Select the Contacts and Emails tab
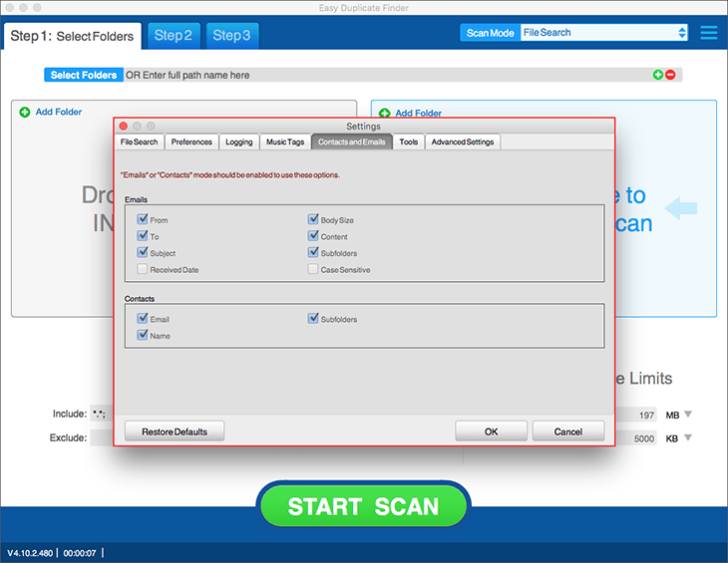 coord(352,141)
